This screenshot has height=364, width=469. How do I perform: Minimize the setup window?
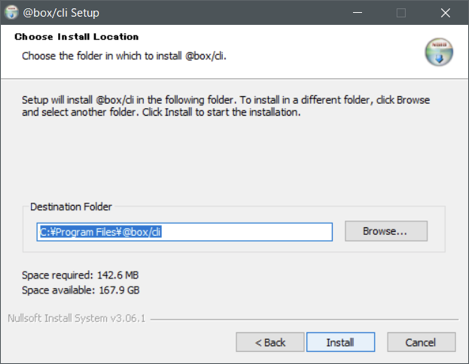click(x=357, y=13)
